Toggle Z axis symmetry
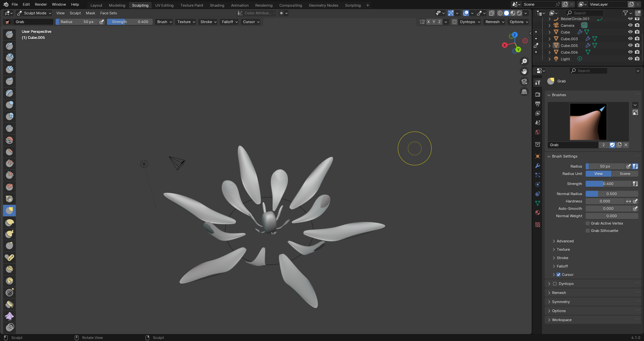This screenshot has height=341, width=644. pyautogui.click(x=440, y=22)
